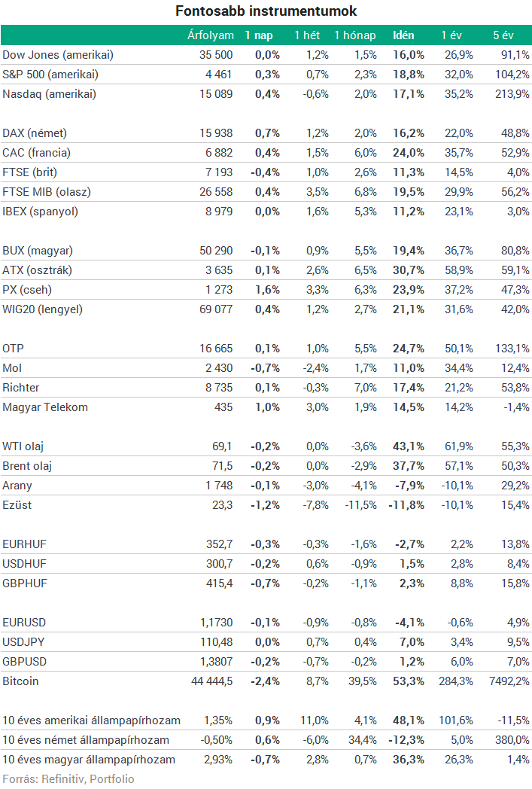This screenshot has width=532, height=789.
Task: Select the DAX (német) row label
Action: (35, 133)
